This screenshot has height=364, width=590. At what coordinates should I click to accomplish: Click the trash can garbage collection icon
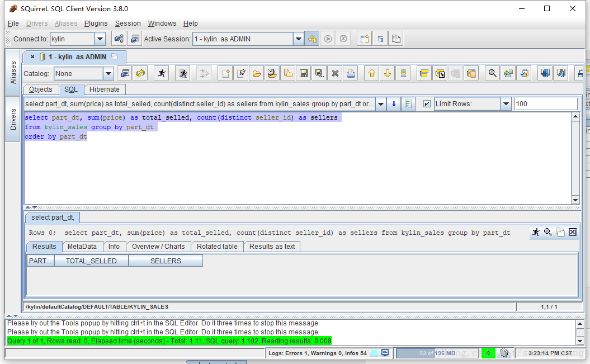pos(504,353)
